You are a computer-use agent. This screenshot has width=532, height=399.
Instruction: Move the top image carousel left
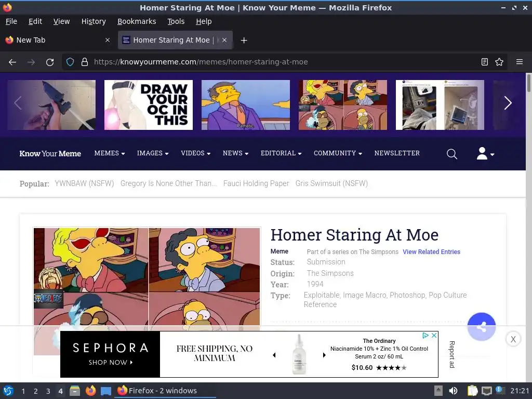18,103
